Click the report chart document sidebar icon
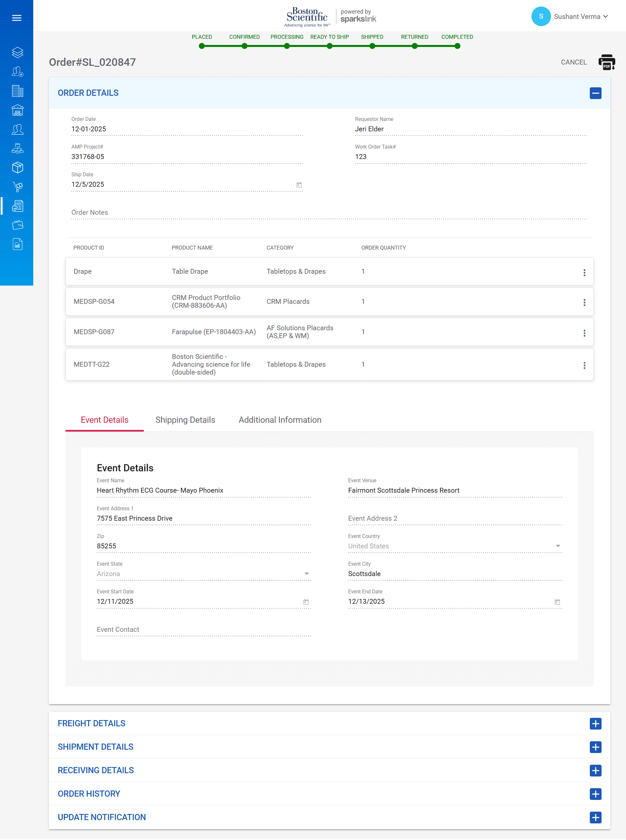This screenshot has width=626, height=840. [x=17, y=244]
